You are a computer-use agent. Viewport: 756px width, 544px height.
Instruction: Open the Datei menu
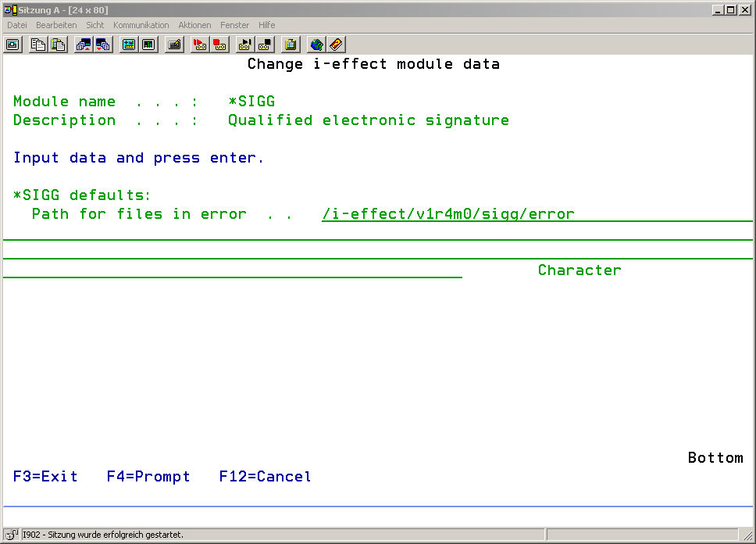tap(17, 25)
